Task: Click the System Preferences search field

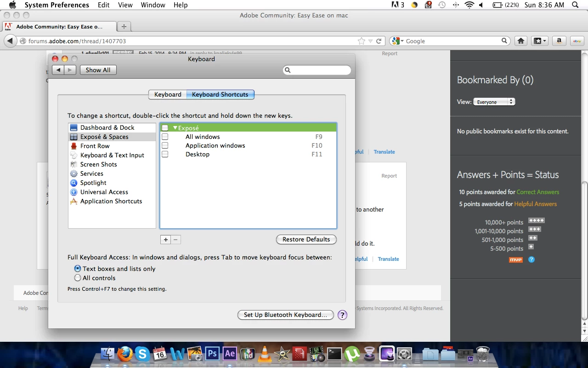Action: coord(317,70)
